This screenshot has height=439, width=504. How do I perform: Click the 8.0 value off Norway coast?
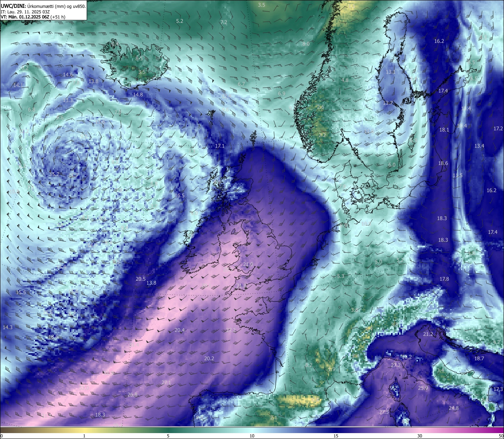coord(306,44)
